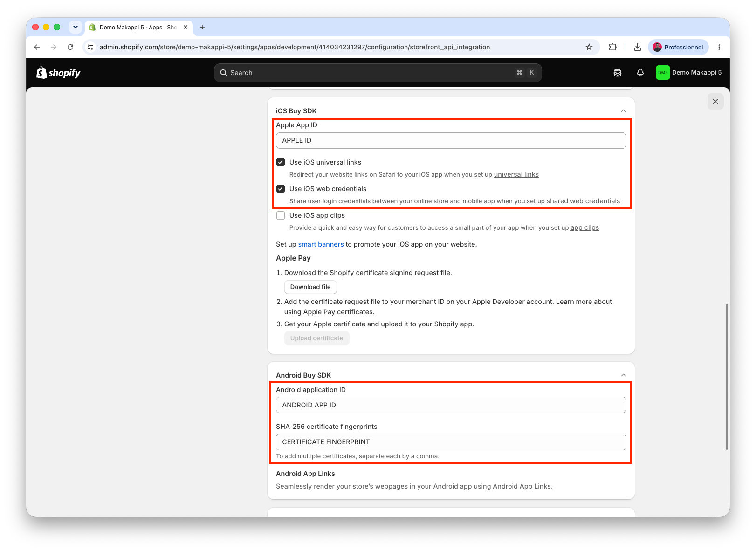756x551 pixels.
Task: Click the multiple certificates comma hint text
Action: click(x=357, y=456)
